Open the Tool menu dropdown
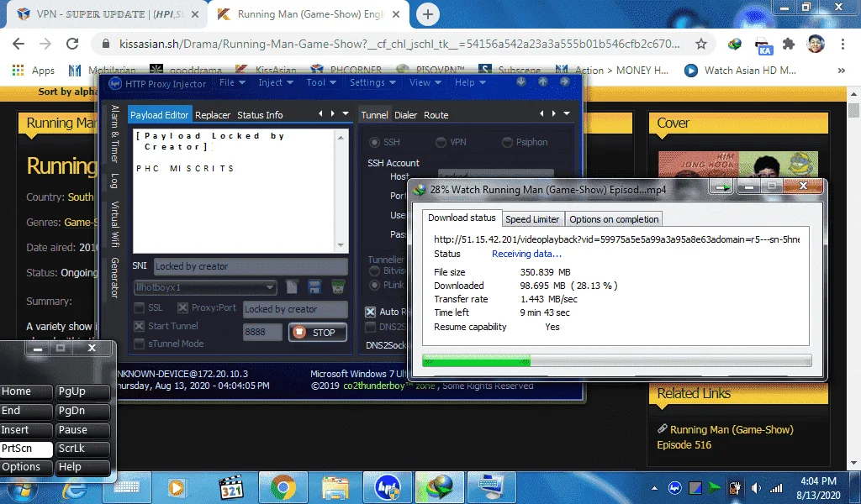 coord(321,82)
